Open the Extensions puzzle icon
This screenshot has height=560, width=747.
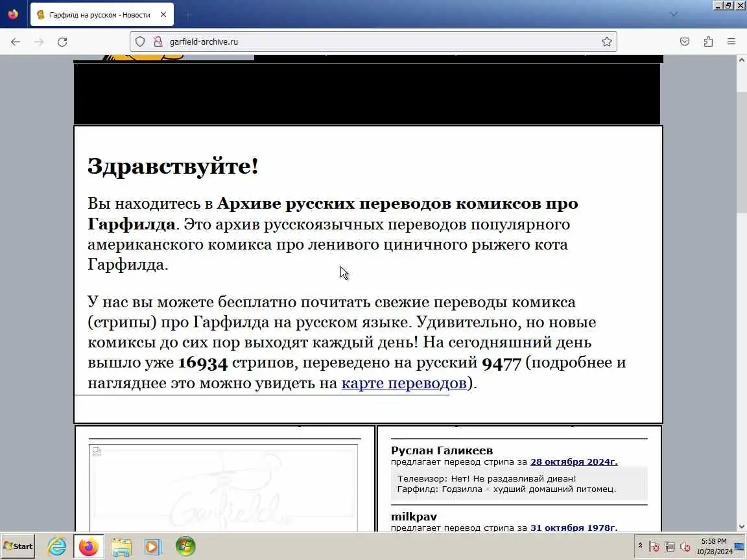[x=708, y=42]
